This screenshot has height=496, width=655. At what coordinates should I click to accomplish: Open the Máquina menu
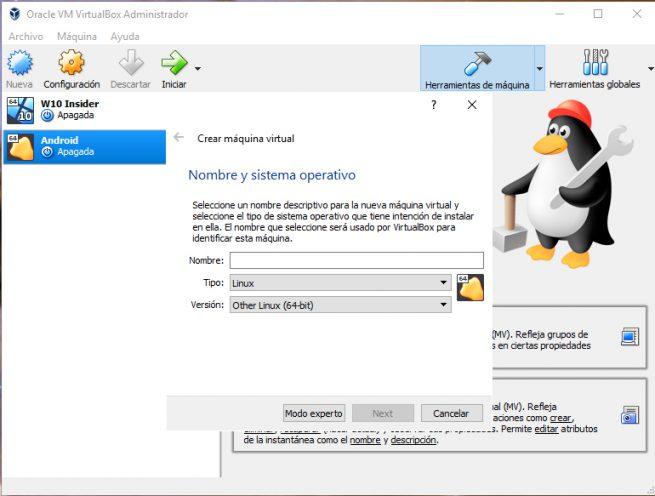pos(77,36)
